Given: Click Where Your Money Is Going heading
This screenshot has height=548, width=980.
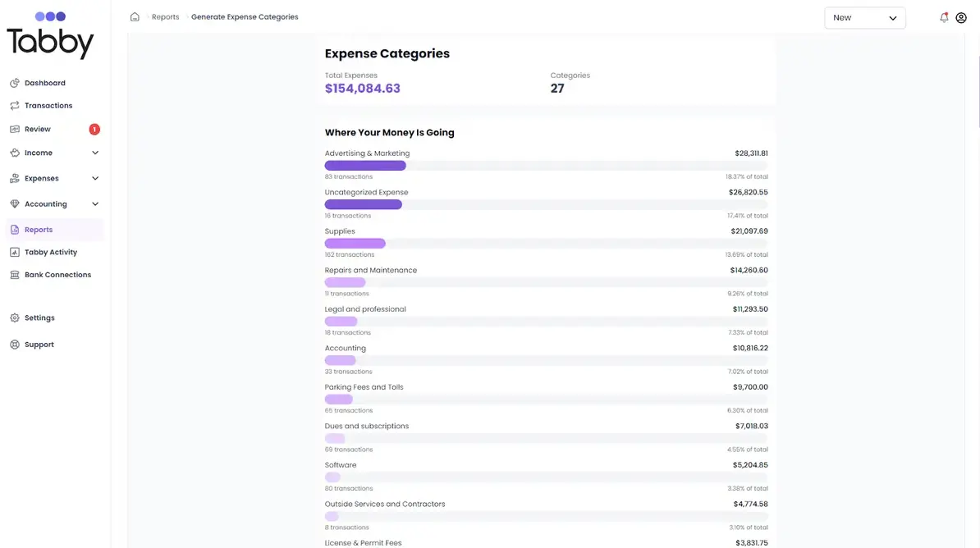Looking at the screenshot, I should 389,132.
